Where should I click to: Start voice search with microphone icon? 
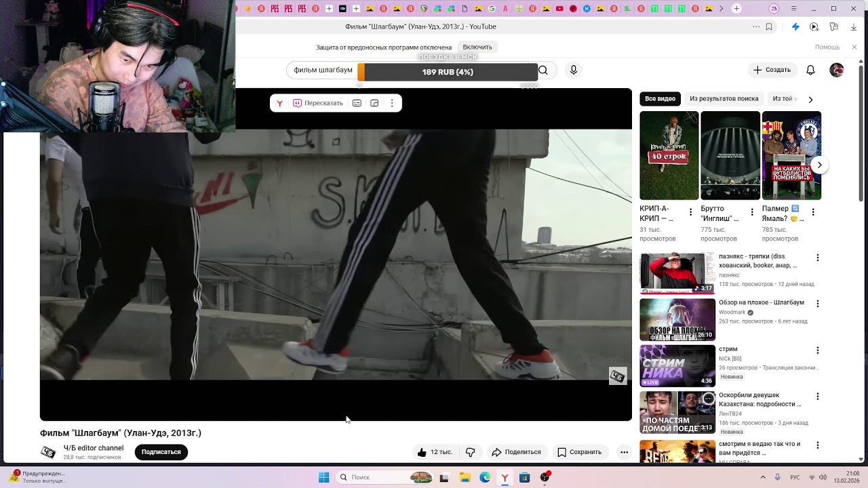(574, 70)
